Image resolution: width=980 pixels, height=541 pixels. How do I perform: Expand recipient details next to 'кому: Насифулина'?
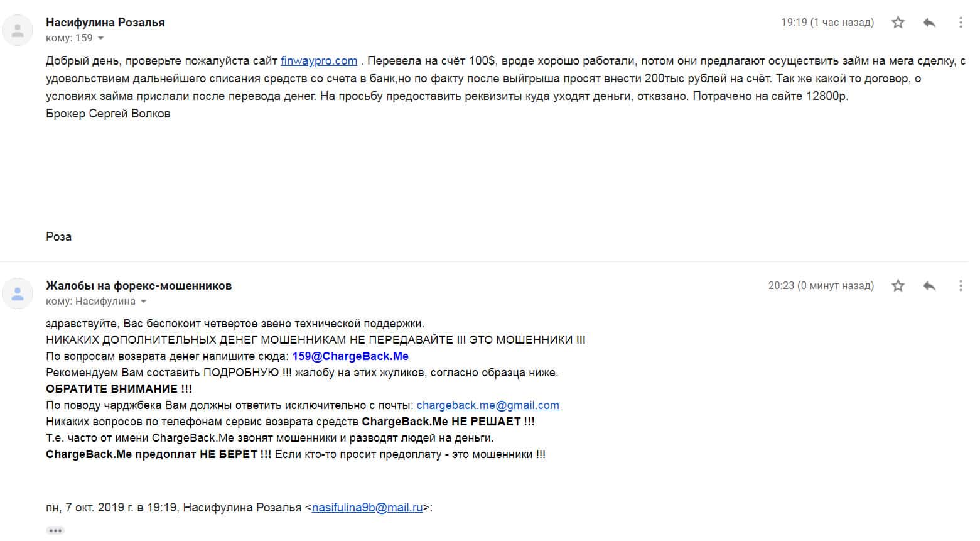144,302
